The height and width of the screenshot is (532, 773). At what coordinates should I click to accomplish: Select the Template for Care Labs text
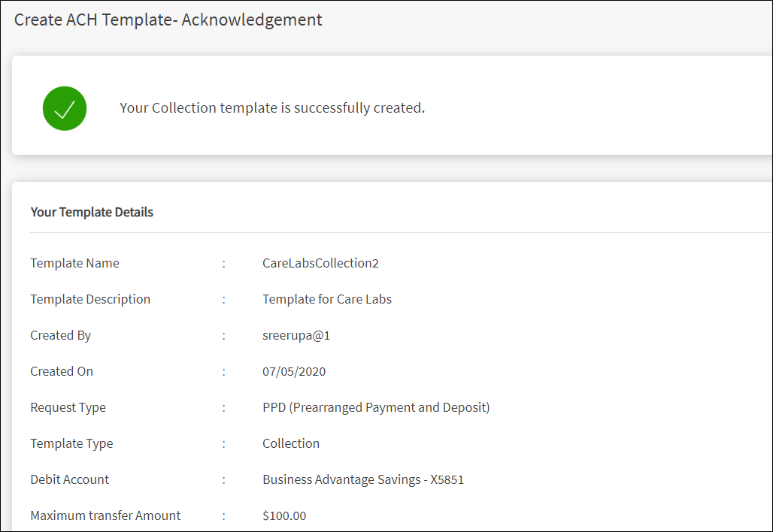pos(327,299)
